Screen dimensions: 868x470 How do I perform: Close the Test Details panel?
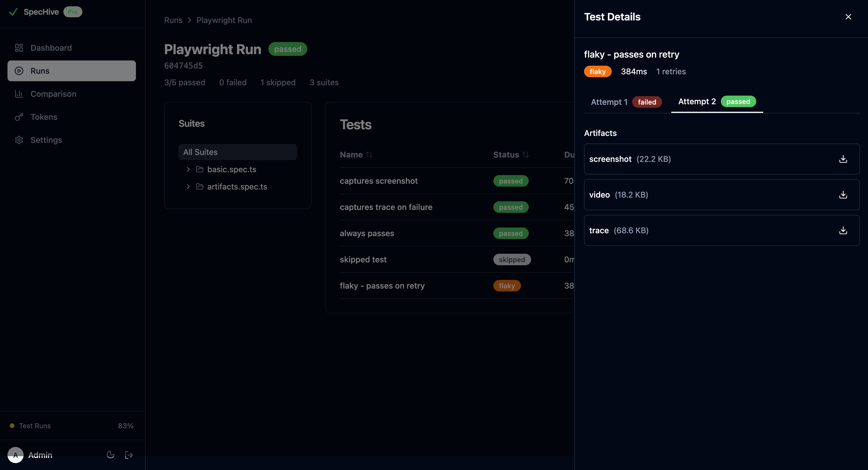(x=848, y=16)
